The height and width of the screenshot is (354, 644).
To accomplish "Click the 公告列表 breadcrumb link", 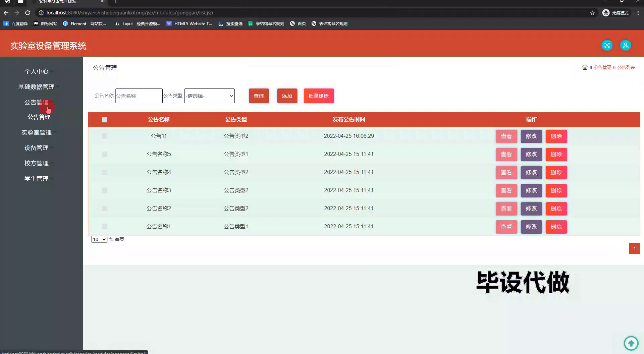I will [x=626, y=67].
